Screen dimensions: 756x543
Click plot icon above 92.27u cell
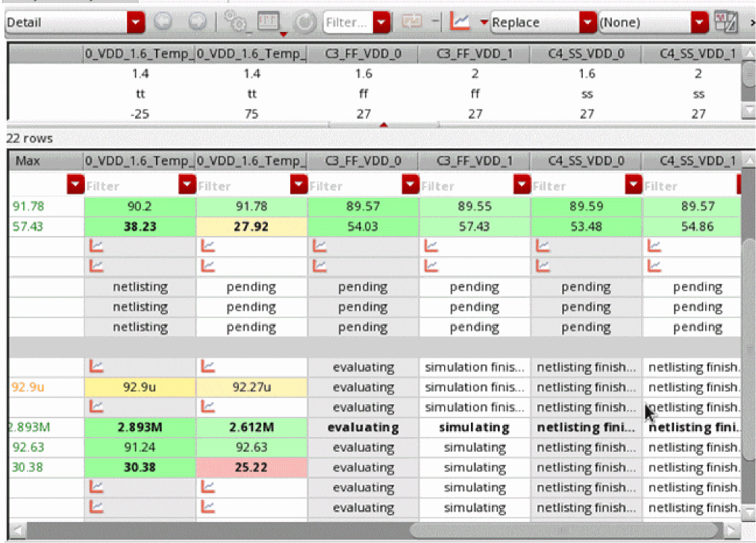click(207, 366)
